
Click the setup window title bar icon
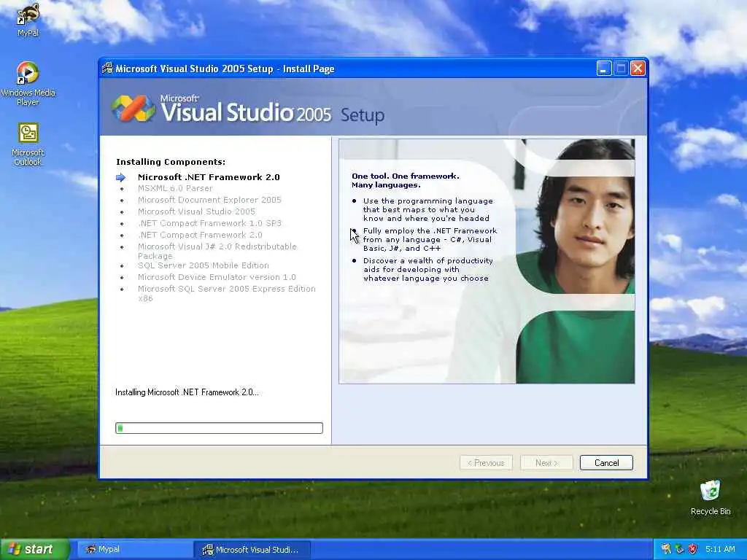[108, 69]
